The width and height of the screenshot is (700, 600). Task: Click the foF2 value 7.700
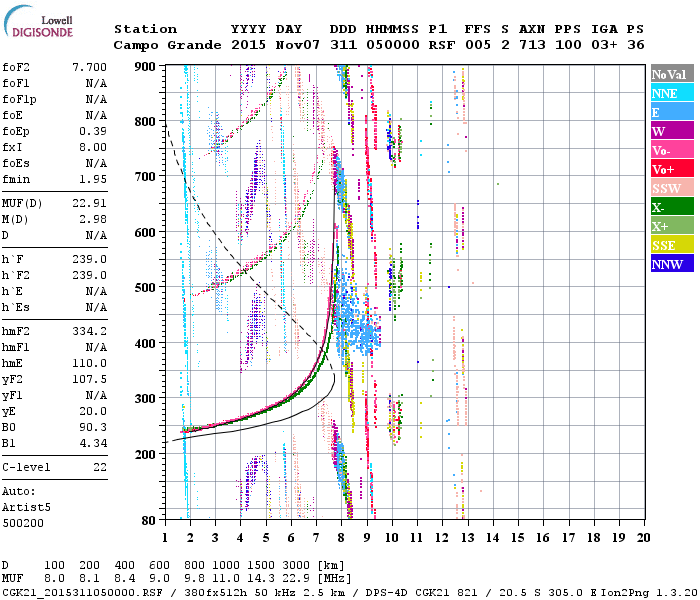coord(89,67)
